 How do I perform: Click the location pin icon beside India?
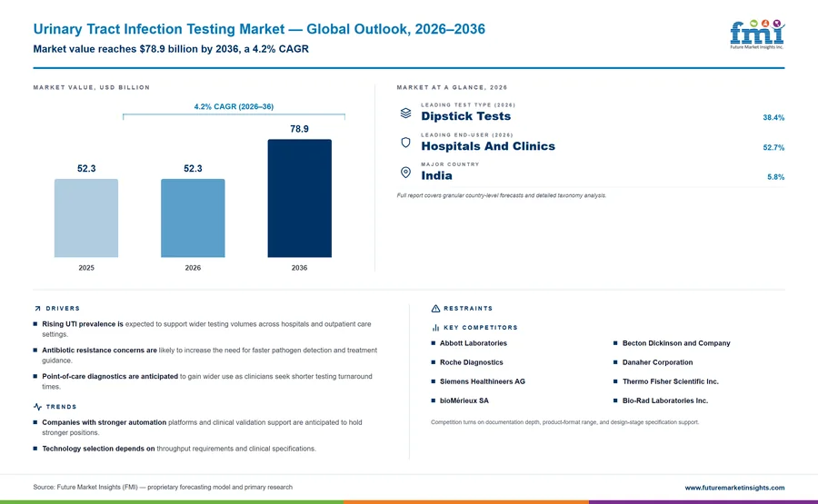(x=405, y=173)
